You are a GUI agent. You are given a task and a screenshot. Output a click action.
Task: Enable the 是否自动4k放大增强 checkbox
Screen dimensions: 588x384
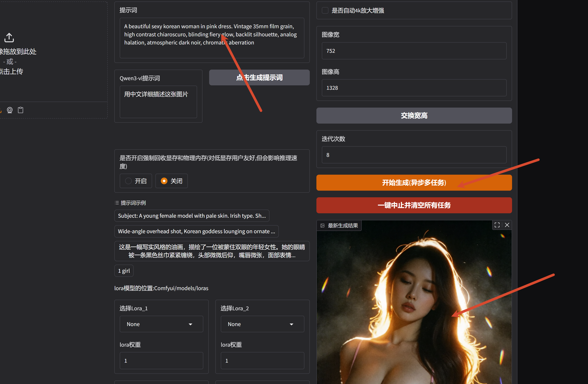(x=325, y=10)
